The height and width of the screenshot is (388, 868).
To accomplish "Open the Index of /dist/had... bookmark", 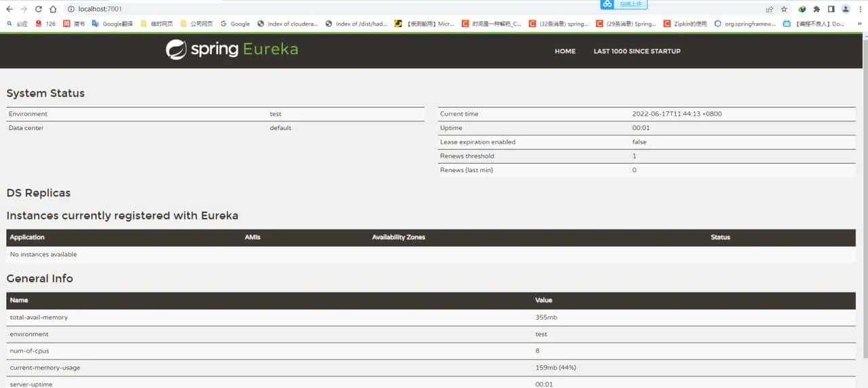I will [x=357, y=24].
